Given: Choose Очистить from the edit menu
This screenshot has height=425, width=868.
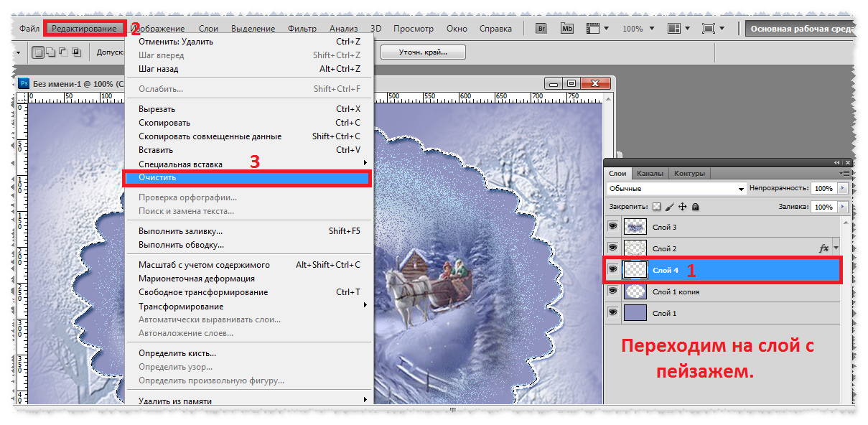Looking at the screenshot, I should coord(248,177).
